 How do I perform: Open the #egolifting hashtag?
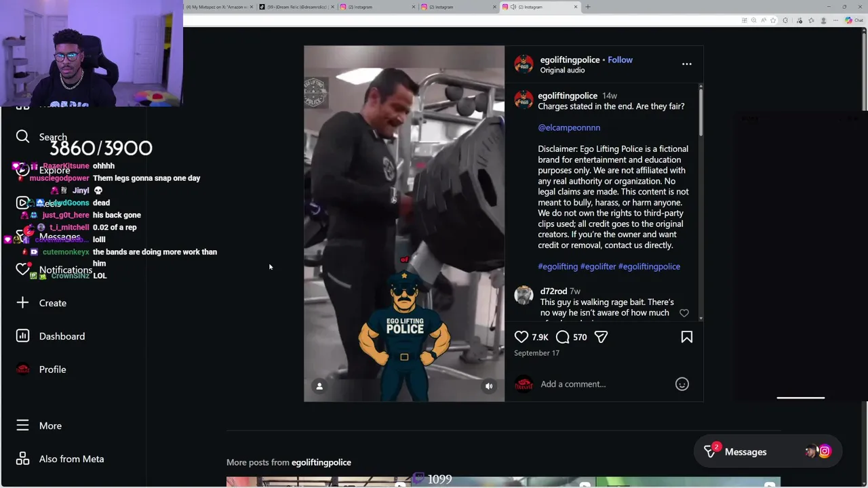(x=557, y=266)
